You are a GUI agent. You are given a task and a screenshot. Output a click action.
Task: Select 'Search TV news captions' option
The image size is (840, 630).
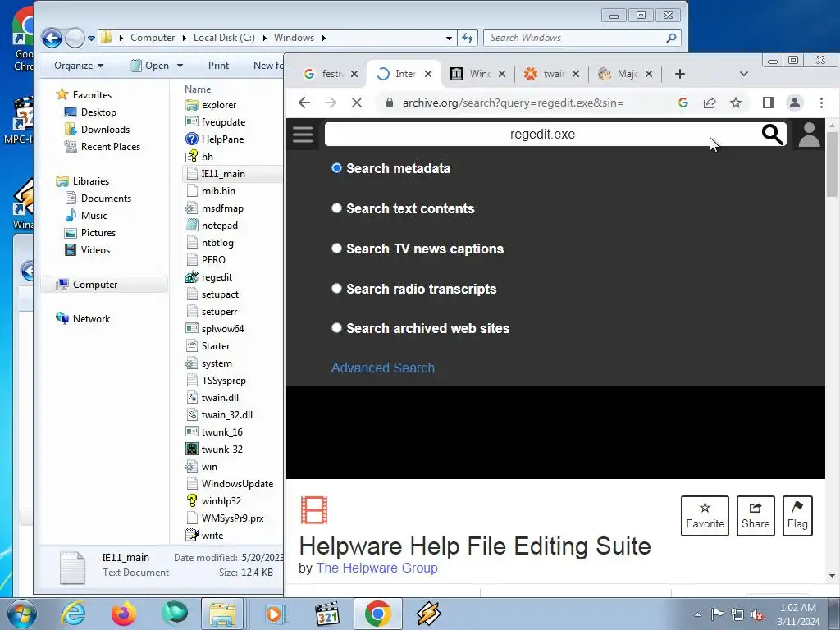click(336, 249)
